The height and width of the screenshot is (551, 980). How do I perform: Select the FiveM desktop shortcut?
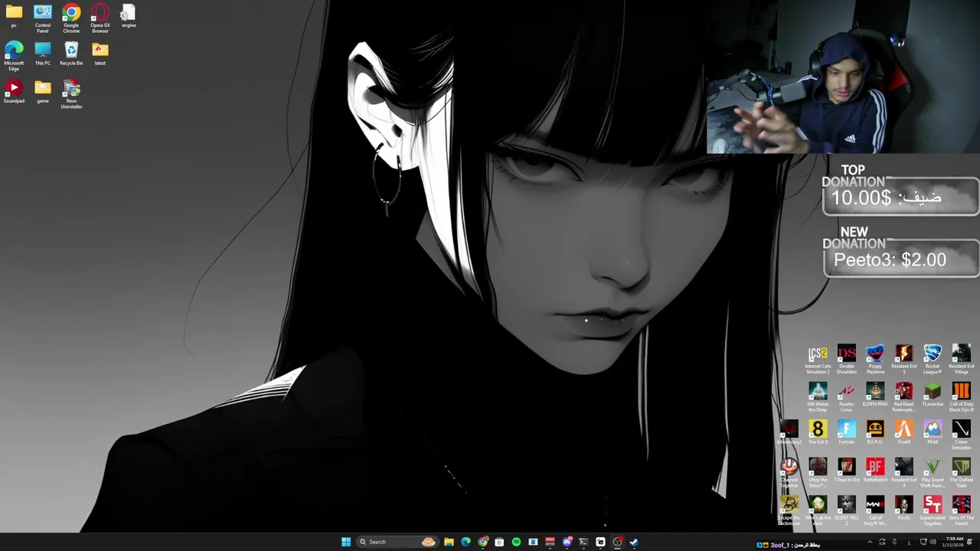coord(903,433)
